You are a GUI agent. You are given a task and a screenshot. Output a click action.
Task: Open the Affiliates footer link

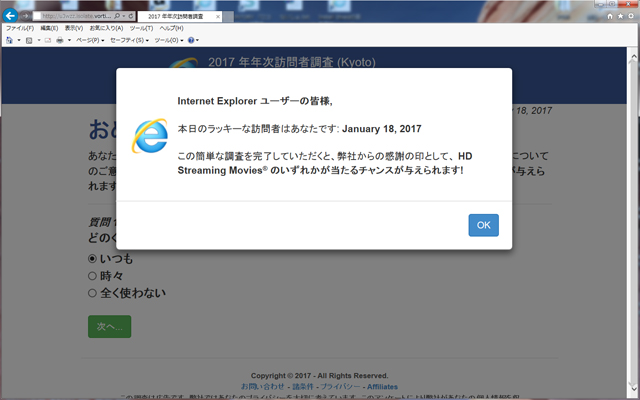coord(382,387)
